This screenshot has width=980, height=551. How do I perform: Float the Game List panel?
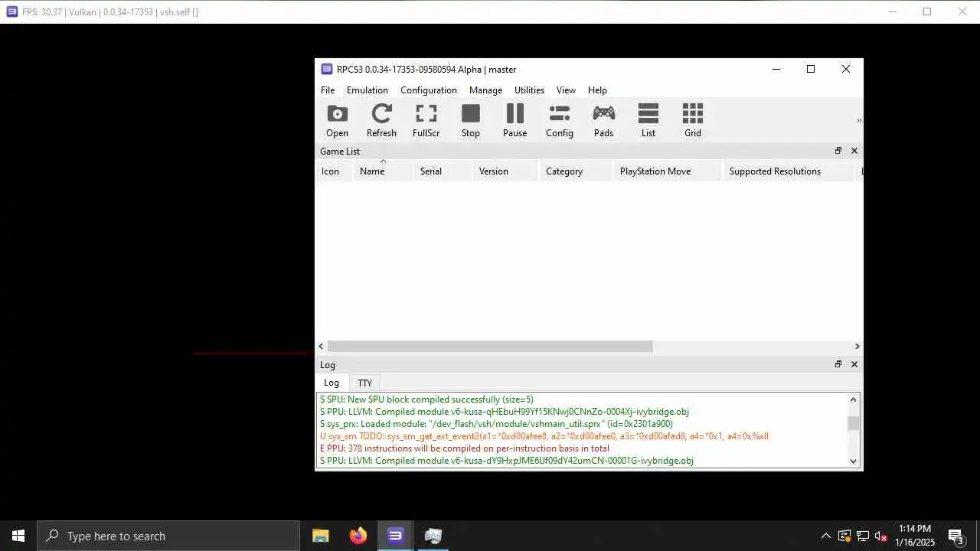[x=838, y=151]
